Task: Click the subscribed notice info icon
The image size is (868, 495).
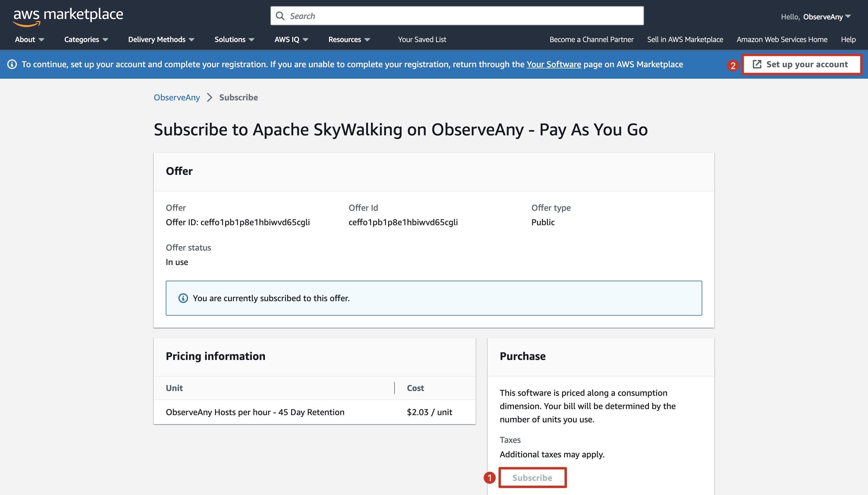Action: 183,298
